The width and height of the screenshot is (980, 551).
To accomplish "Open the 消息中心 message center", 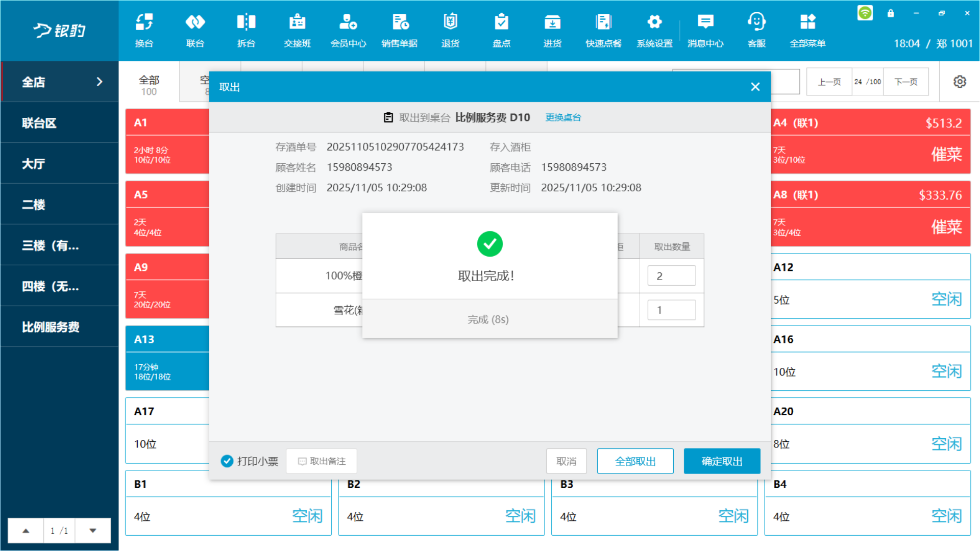I will coord(705,30).
